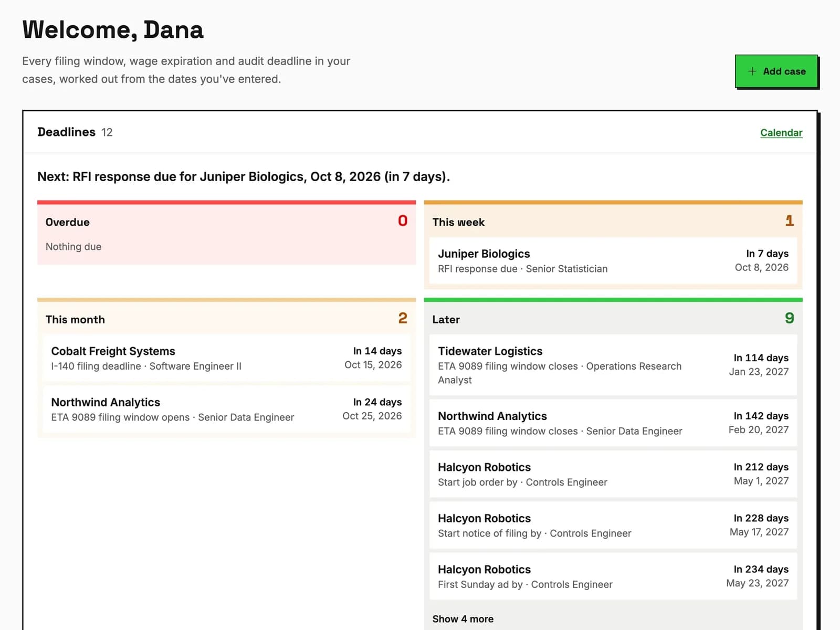Click the This month section heading
Image resolution: width=840 pixels, height=630 pixels.
[x=75, y=319]
